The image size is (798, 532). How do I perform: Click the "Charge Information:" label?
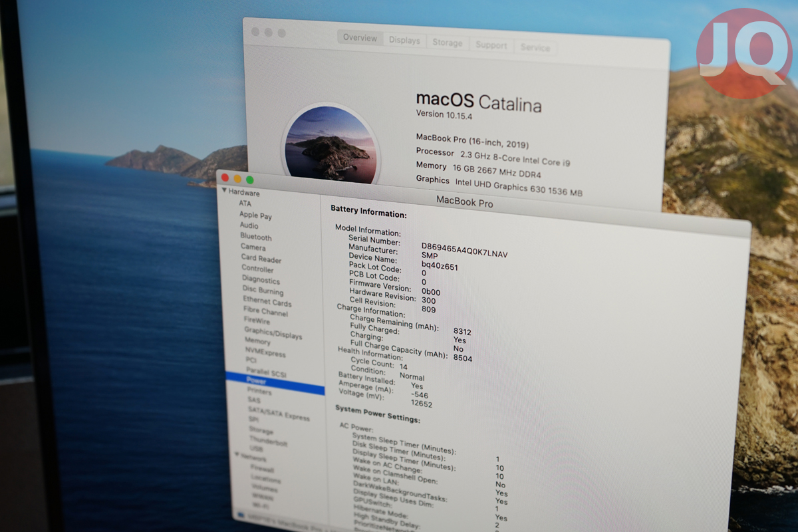(370, 309)
